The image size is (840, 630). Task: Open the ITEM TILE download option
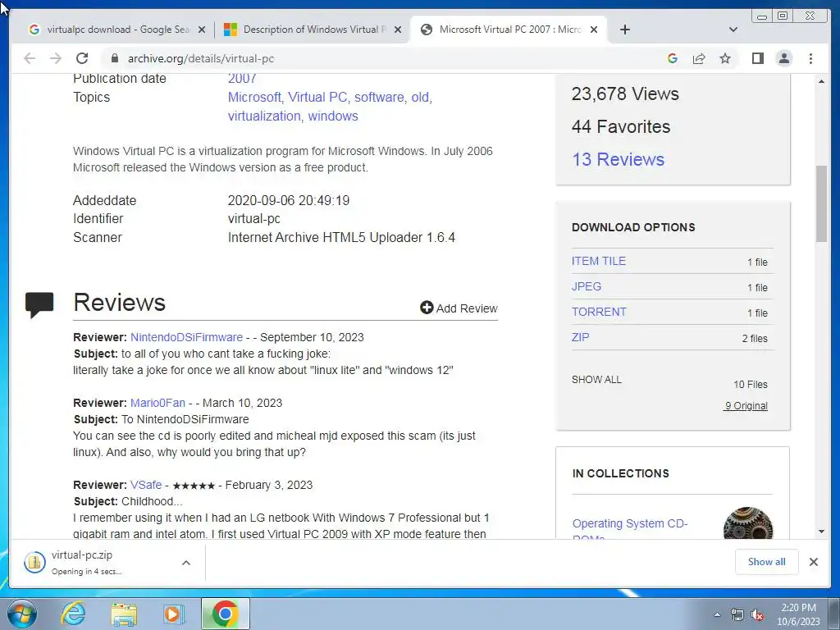598,261
